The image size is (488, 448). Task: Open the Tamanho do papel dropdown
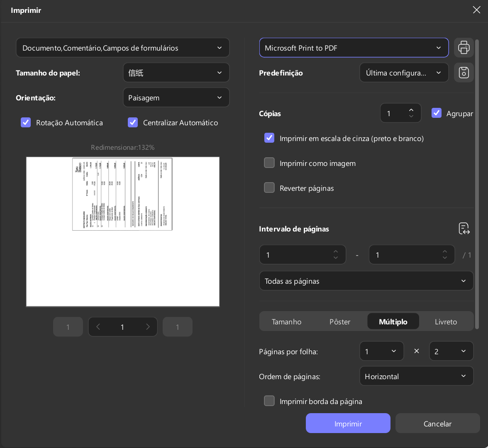(x=176, y=73)
